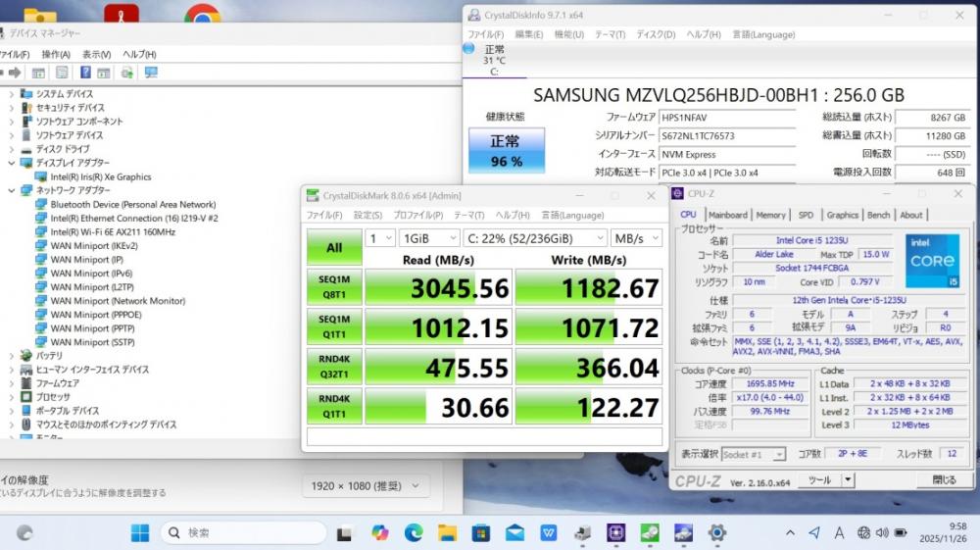Open the Mail app from the taskbar
Viewport: 980px width, 550px height.
coord(514,532)
